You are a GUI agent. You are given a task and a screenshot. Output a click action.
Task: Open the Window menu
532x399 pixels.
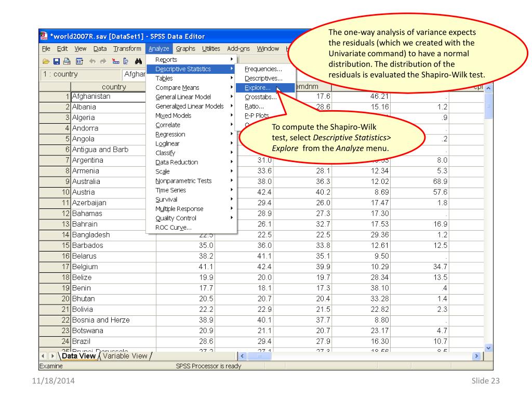point(268,48)
